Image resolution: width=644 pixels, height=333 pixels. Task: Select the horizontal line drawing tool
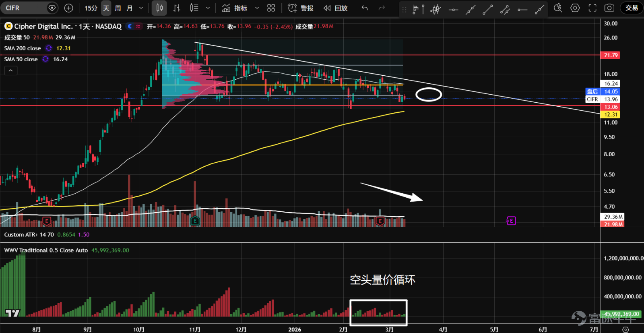(453, 9)
